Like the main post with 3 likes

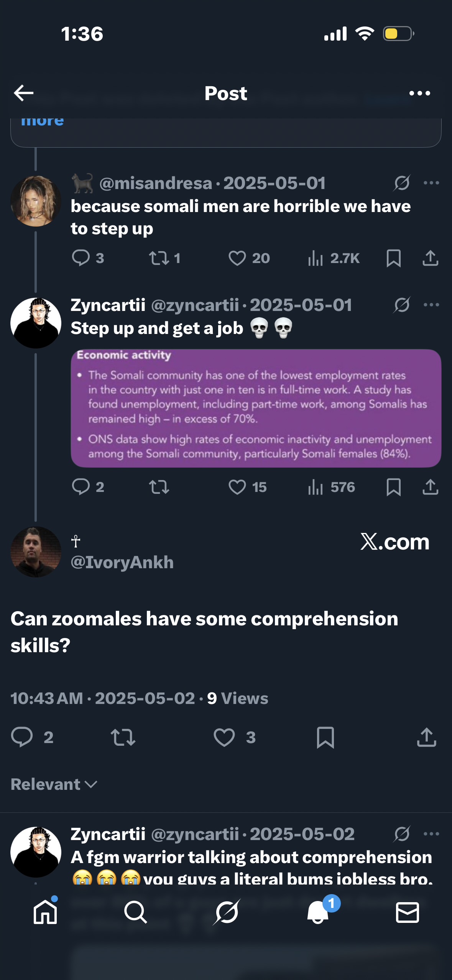pyautogui.click(x=224, y=737)
